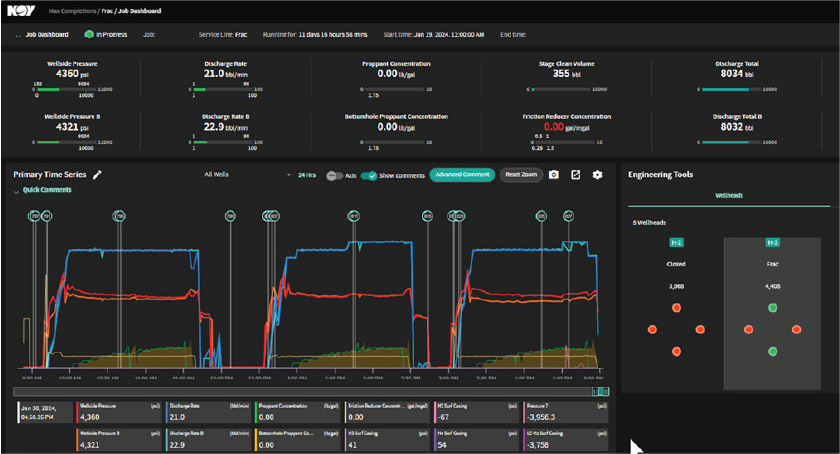This screenshot has height=454, width=840.
Task: Click the Reset Zoom button
Action: pyautogui.click(x=521, y=175)
